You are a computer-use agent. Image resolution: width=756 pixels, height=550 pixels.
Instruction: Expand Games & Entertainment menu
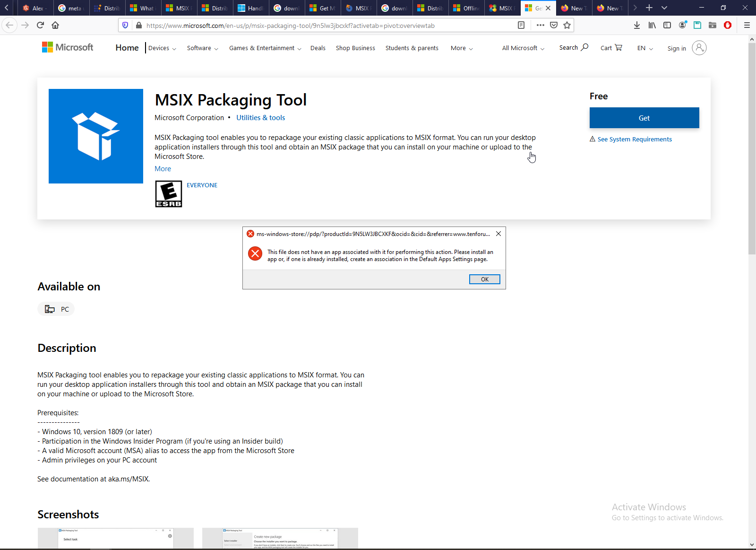point(265,48)
